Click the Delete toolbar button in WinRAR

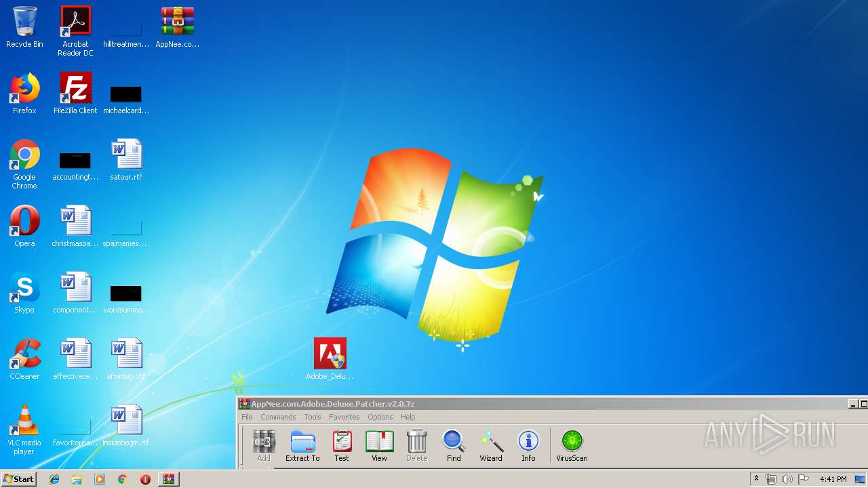[x=416, y=446]
